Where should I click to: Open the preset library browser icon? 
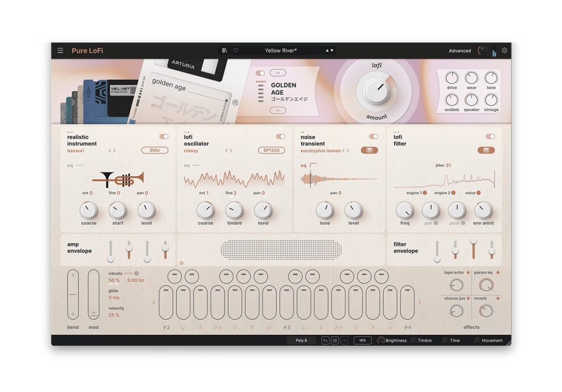point(224,51)
